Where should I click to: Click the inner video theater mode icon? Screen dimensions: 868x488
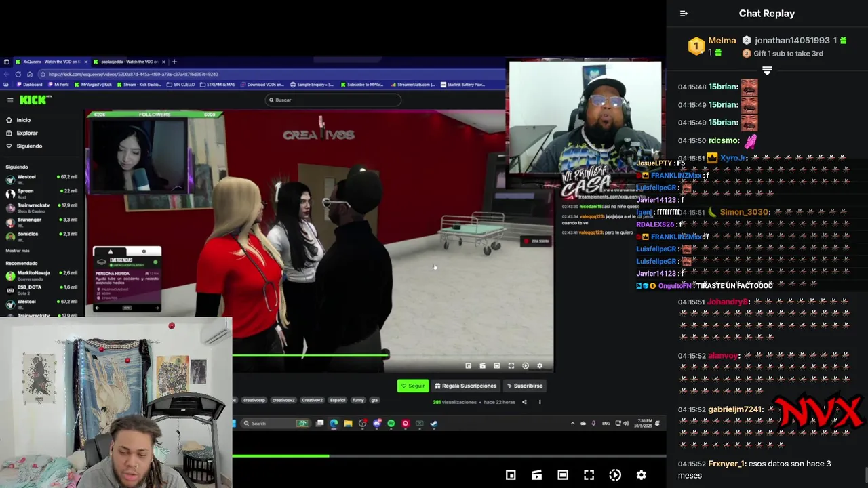coord(497,366)
